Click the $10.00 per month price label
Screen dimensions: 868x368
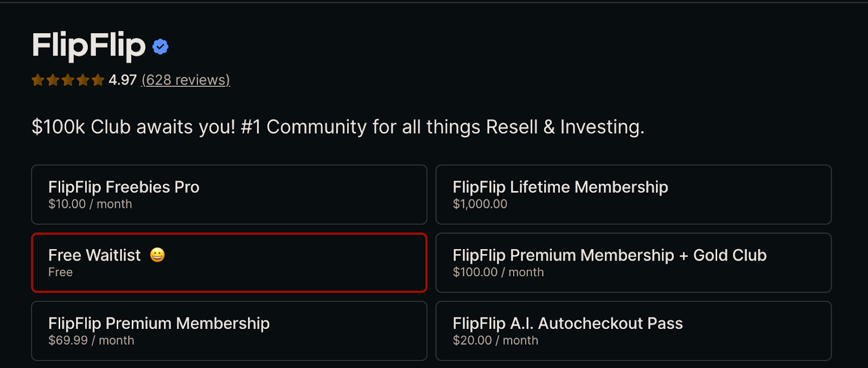[90, 204]
